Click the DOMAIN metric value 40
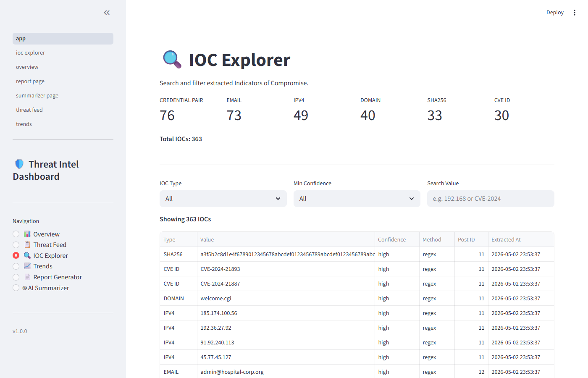This screenshot has height=378, width=588. pyautogui.click(x=368, y=115)
